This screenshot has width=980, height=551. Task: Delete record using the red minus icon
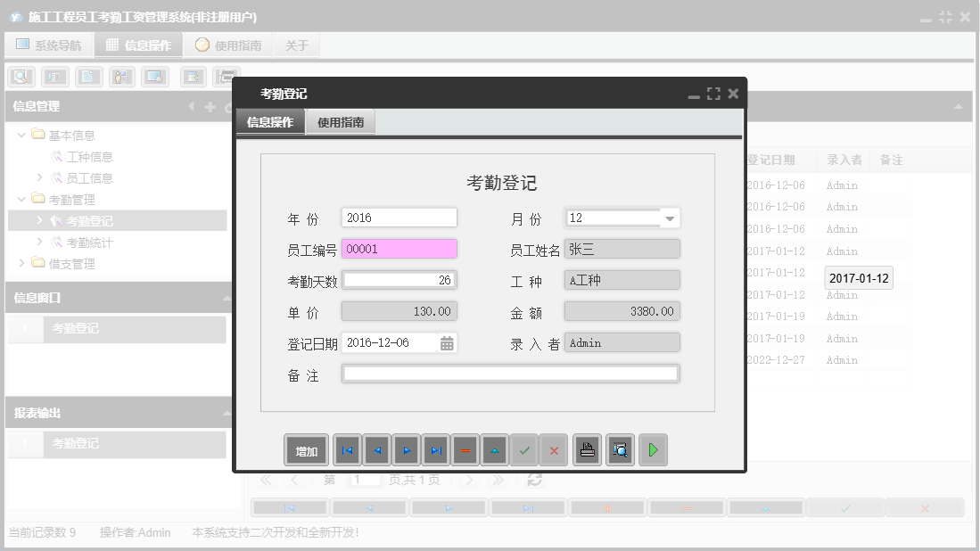(x=465, y=449)
